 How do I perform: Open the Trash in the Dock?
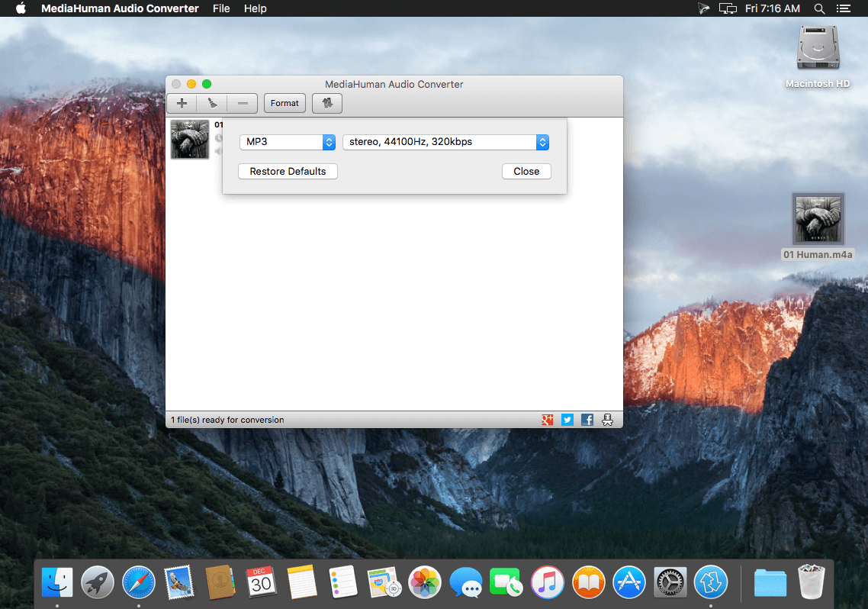pos(811,582)
